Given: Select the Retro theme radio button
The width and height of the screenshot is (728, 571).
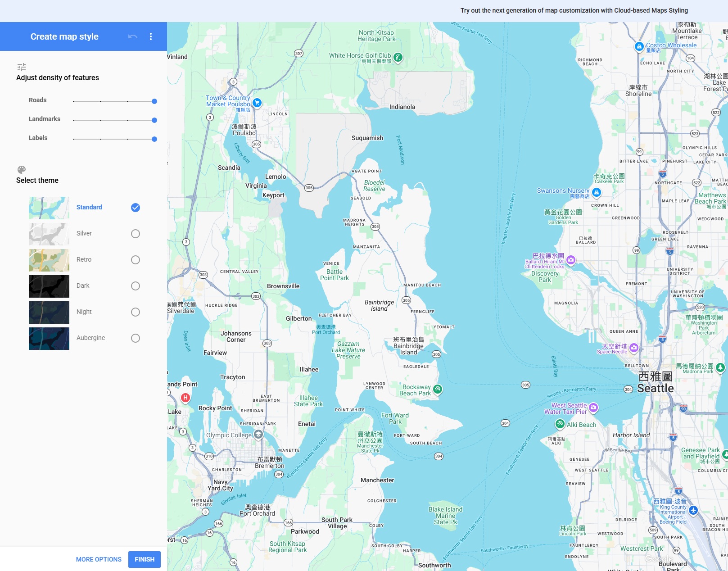Looking at the screenshot, I should [x=136, y=260].
